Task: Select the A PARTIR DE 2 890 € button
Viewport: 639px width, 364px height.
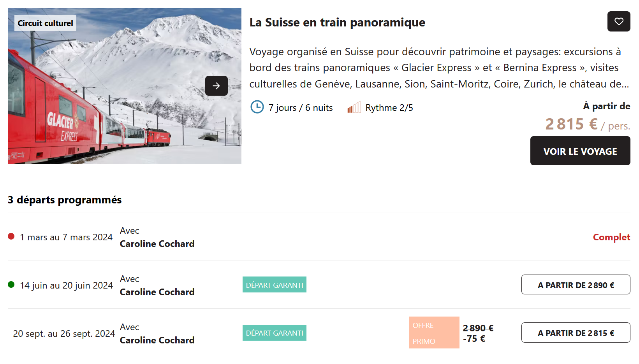Action: 576,285
